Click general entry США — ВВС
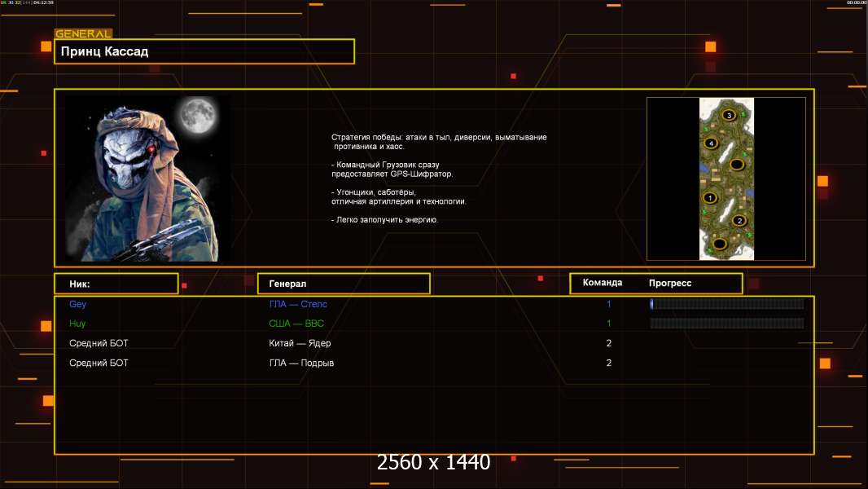Screen dimensions: 868x489 tap(296, 324)
